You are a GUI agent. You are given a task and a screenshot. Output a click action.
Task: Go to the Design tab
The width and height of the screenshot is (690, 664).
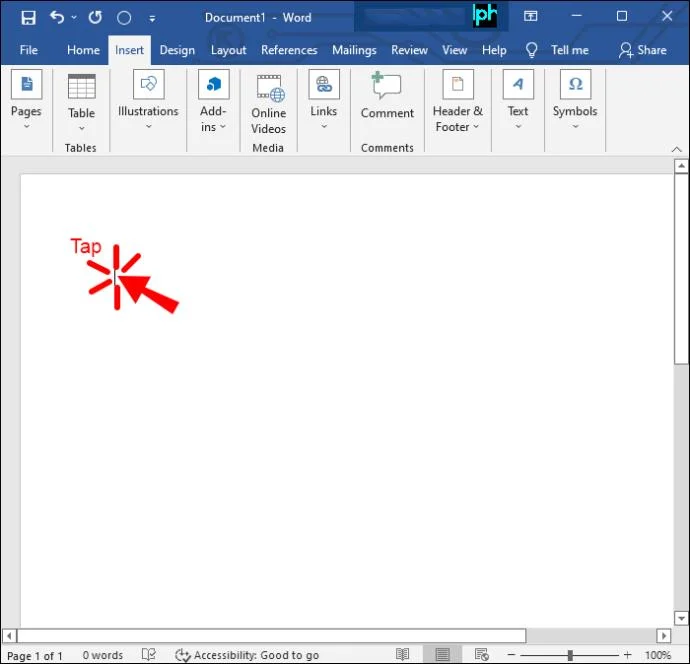tap(177, 50)
